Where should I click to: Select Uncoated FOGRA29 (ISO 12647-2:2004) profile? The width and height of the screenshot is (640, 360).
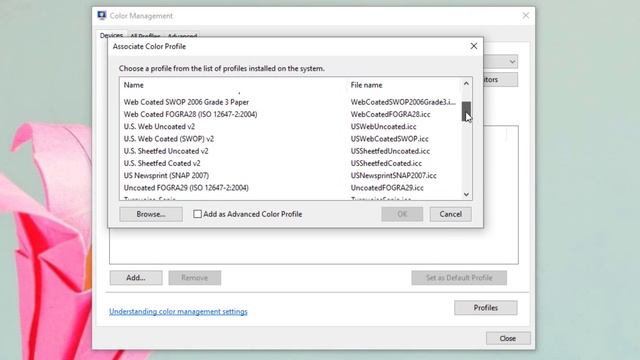(186, 188)
